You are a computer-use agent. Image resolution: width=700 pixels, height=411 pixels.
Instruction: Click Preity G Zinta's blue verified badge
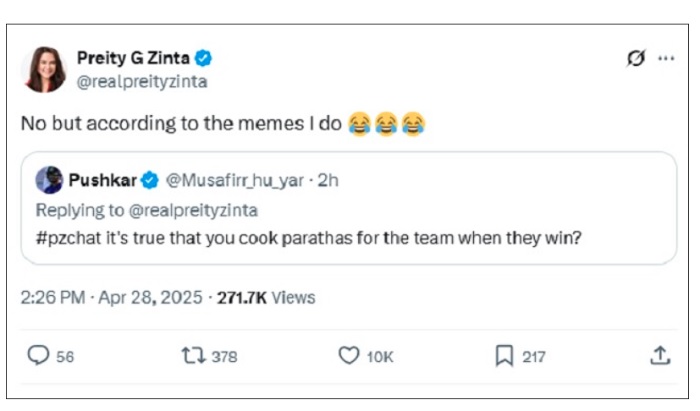[203, 58]
